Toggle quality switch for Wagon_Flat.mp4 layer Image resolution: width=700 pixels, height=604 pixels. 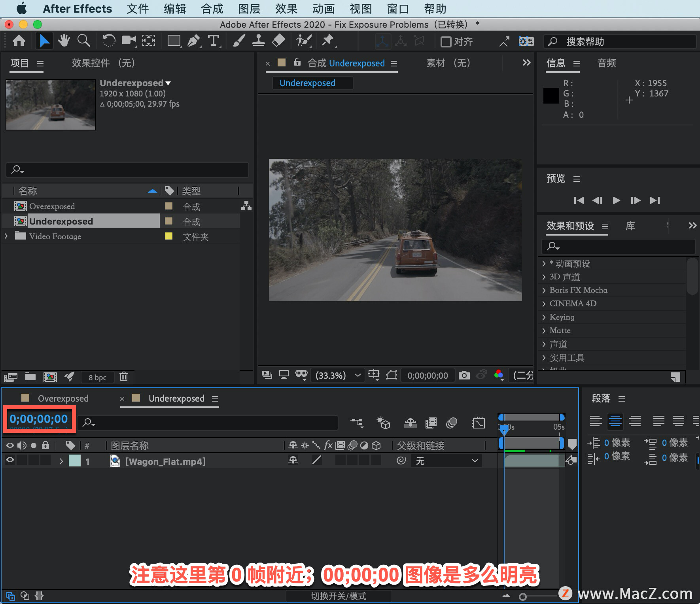coord(317,460)
